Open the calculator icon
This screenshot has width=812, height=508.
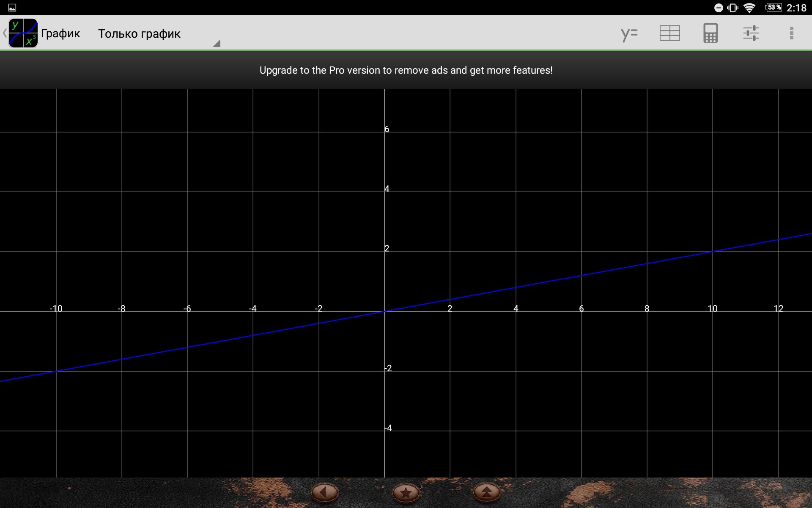pyautogui.click(x=710, y=33)
